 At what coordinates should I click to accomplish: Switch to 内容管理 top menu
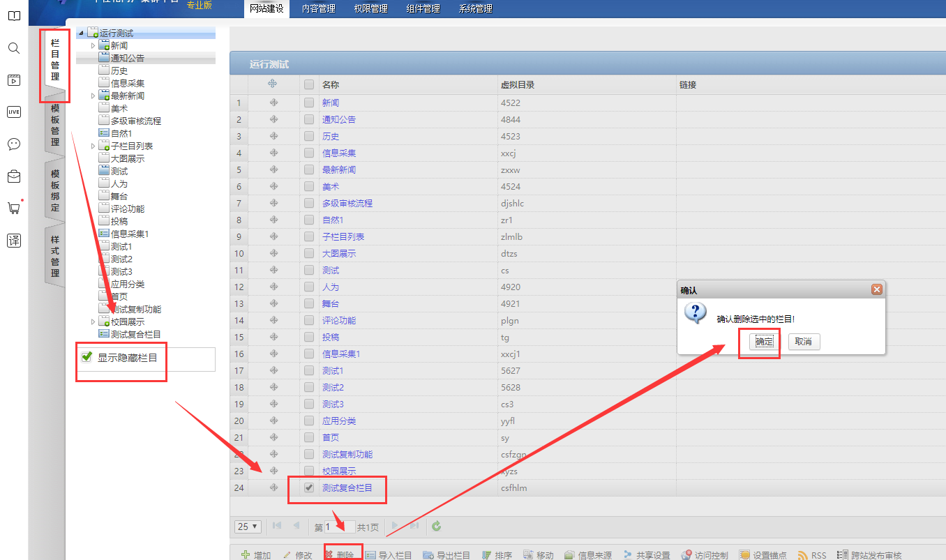tap(318, 9)
